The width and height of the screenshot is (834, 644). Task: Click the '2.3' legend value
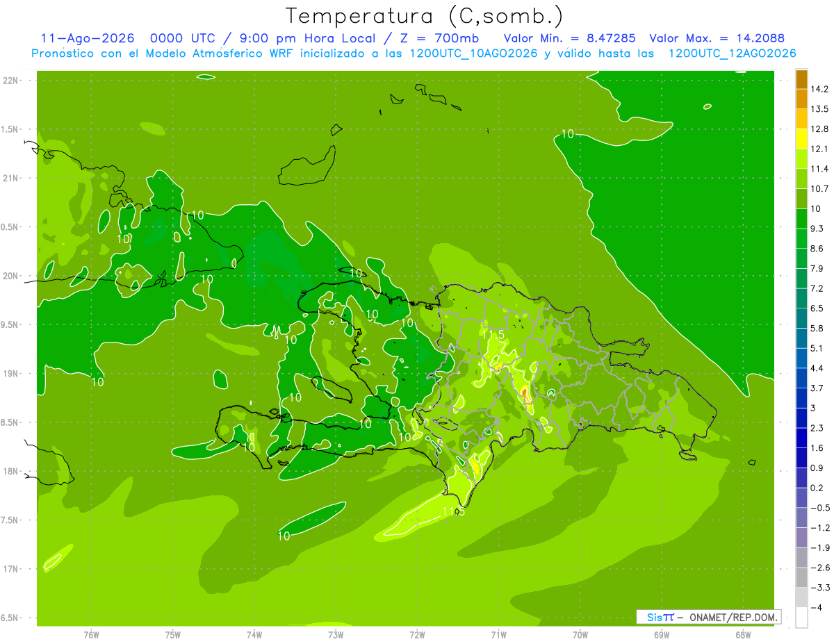[817, 428]
